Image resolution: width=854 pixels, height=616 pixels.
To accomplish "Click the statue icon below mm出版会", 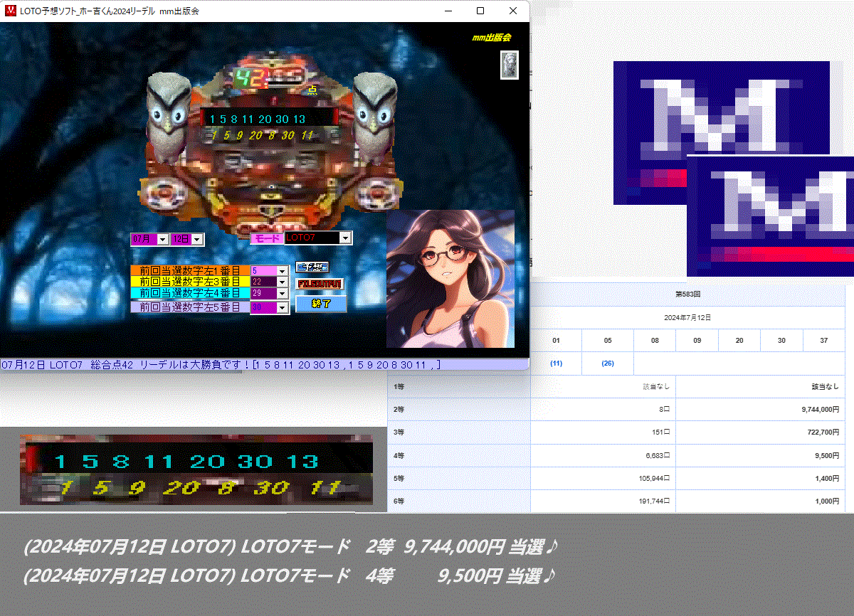I will coord(509,65).
